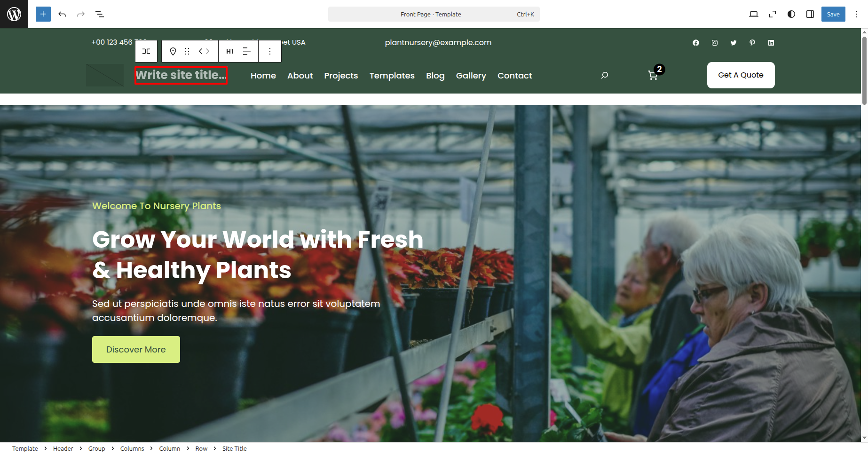Viewport: 868px width, 454px height.
Task: Select the parent Row block icon in toolbar
Action: pyautogui.click(x=146, y=51)
